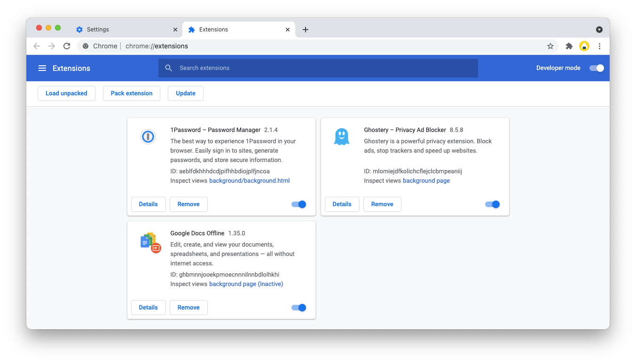
Task: Disable the 1Password extension
Action: point(299,204)
